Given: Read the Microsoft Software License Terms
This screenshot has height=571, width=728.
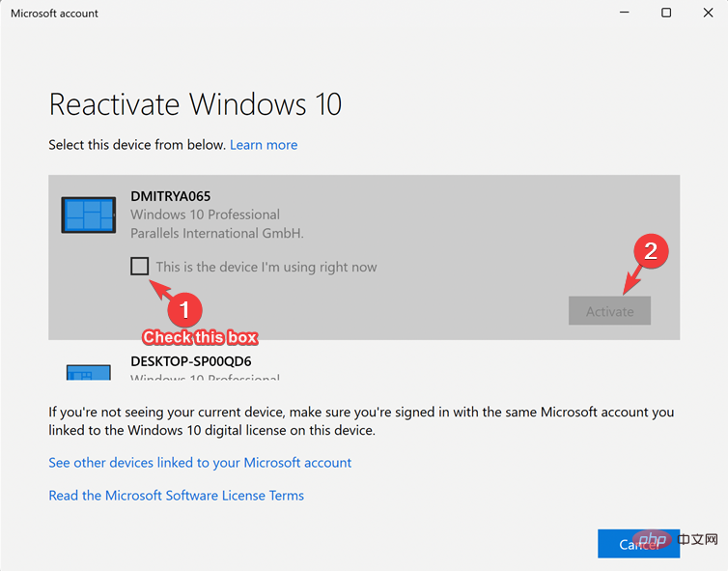Looking at the screenshot, I should pyautogui.click(x=176, y=496).
